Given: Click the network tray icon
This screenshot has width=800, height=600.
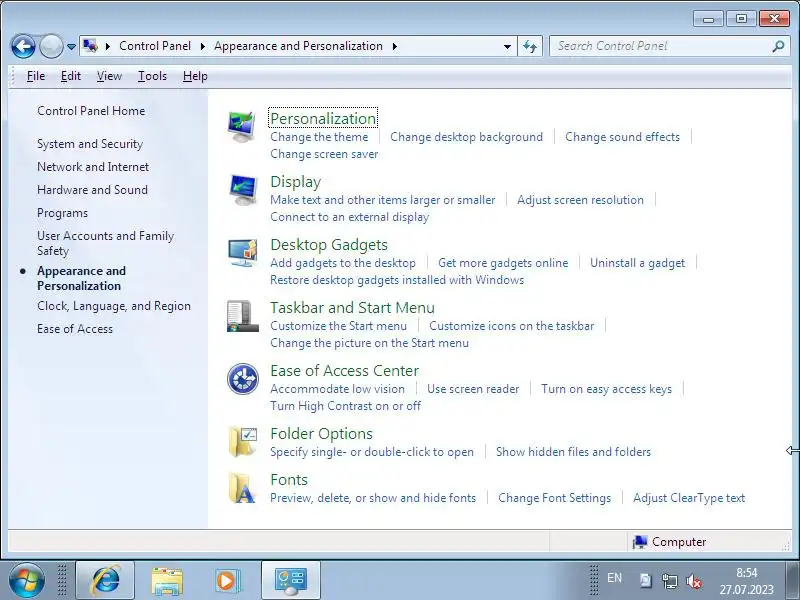Looking at the screenshot, I should [669, 581].
